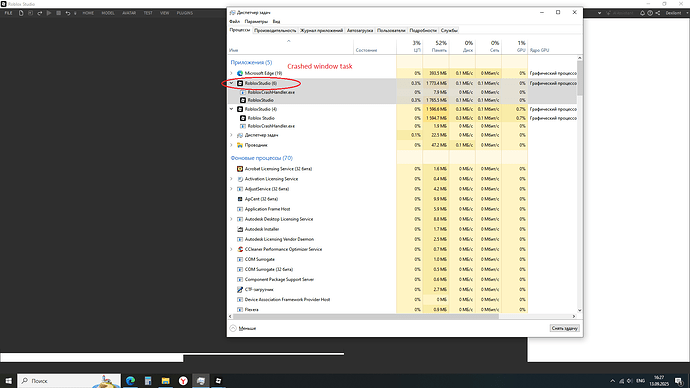Click the Снять задачу end task button
Viewport: 690px width, 388px height.
coord(565,328)
